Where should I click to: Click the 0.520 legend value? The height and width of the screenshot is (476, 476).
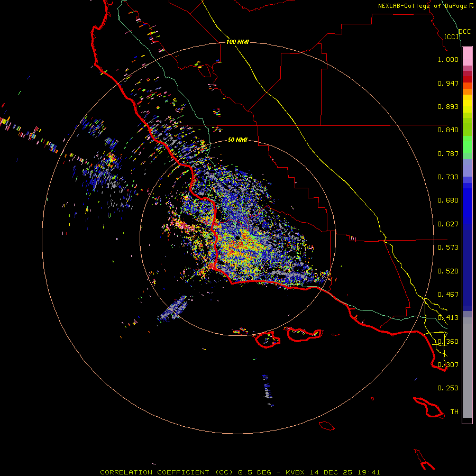[x=448, y=271]
